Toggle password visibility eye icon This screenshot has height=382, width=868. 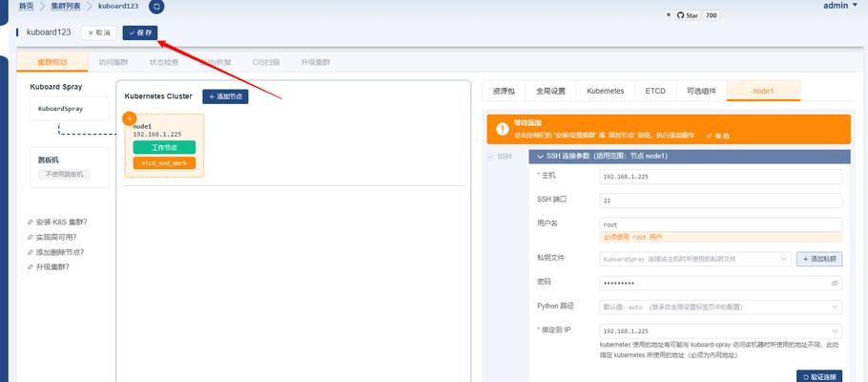835,284
